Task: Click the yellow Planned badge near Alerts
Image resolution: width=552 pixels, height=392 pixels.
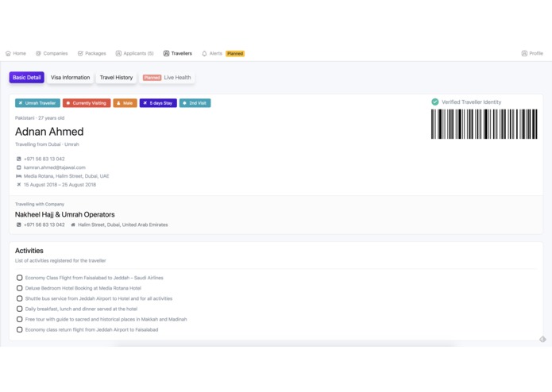Action: click(x=235, y=53)
